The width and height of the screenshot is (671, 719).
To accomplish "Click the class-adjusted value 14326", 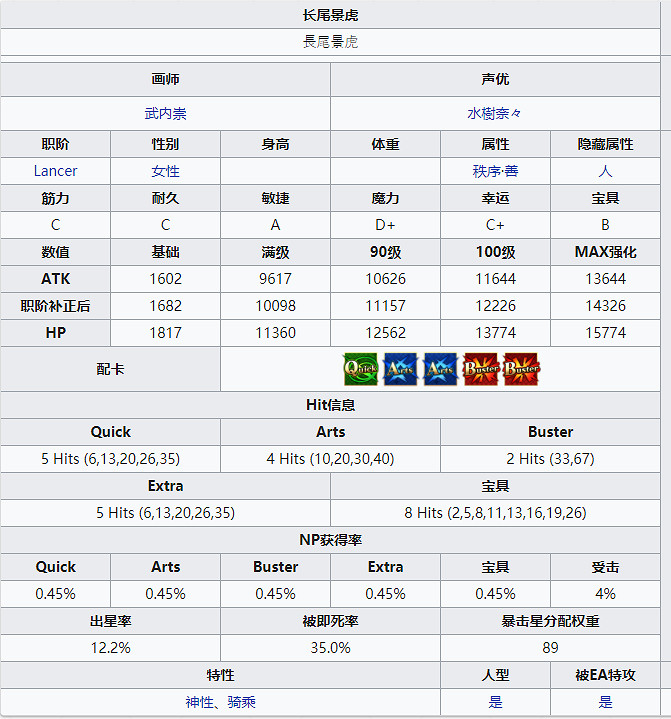I will point(605,306).
